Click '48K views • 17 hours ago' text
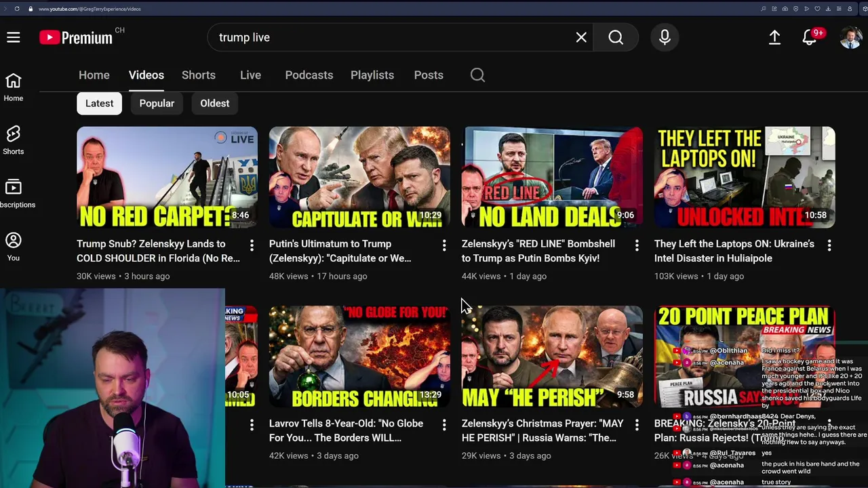Viewport: 868px width, 488px height. (x=318, y=276)
